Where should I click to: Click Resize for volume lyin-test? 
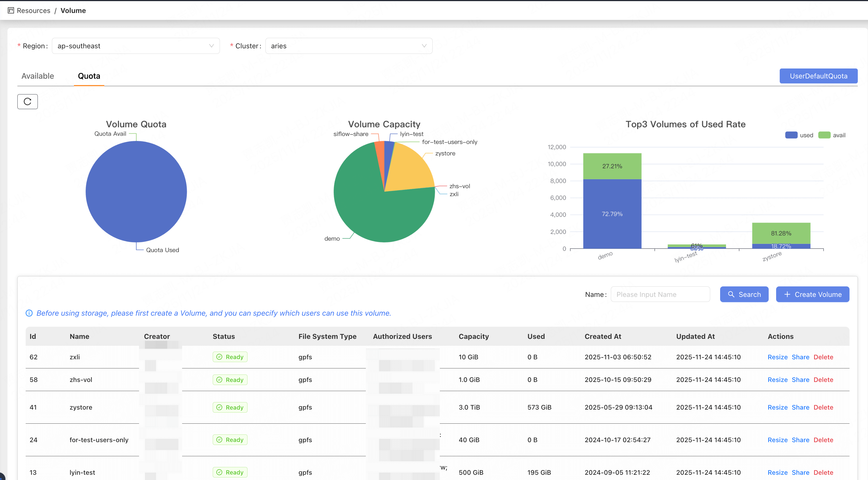click(777, 472)
